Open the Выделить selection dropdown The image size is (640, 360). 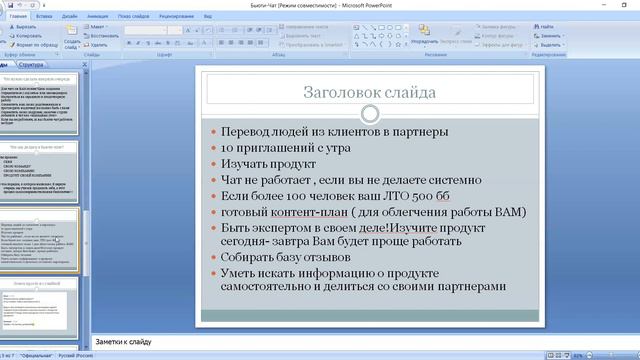549,45
